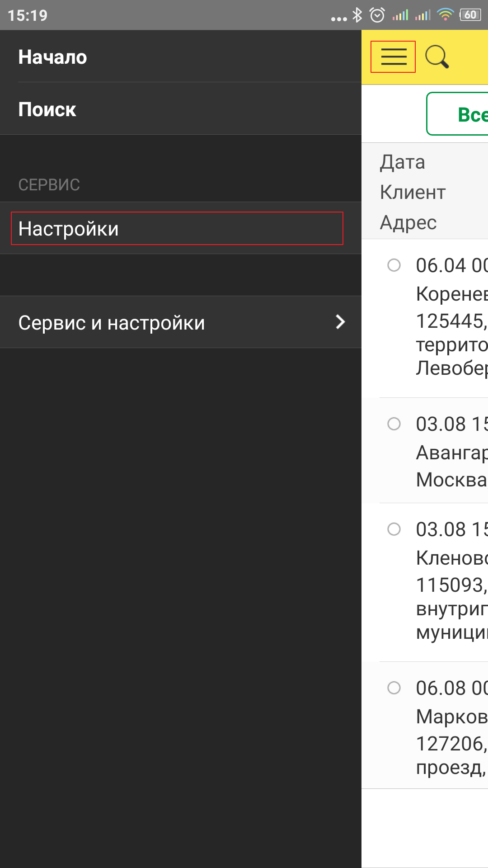This screenshot has width=488, height=868.
Task: Open the Сервис и настройки submenu
Action: tap(181, 322)
